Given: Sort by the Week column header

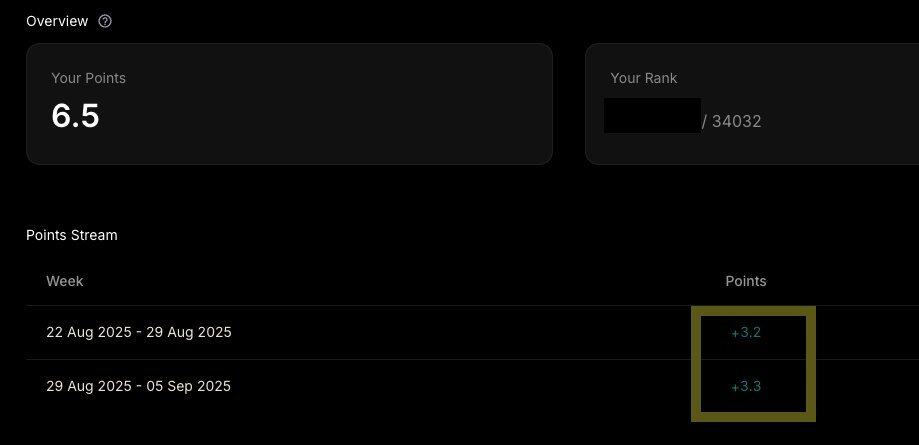Looking at the screenshot, I should (64, 281).
